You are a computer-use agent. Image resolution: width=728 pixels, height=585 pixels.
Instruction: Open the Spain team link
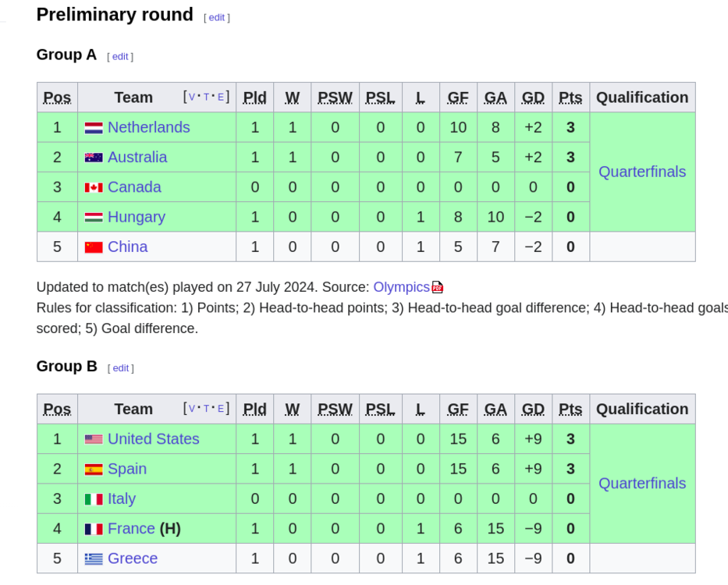click(127, 469)
